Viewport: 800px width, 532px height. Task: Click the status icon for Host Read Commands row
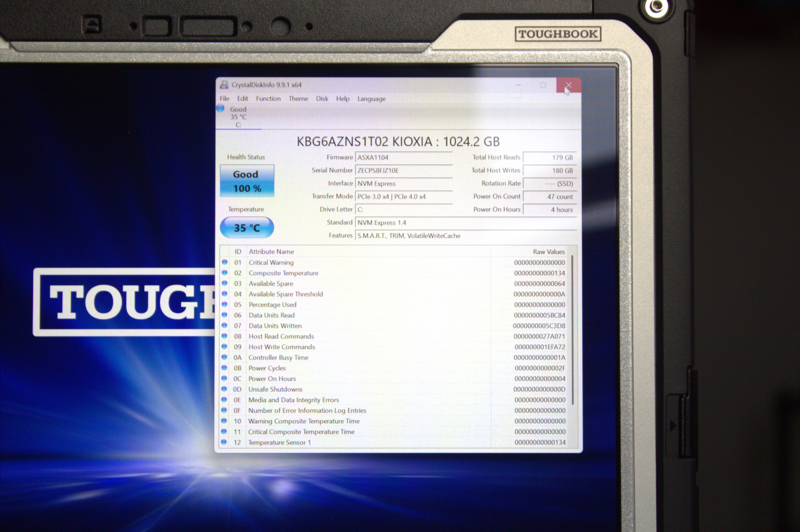pos(224,336)
